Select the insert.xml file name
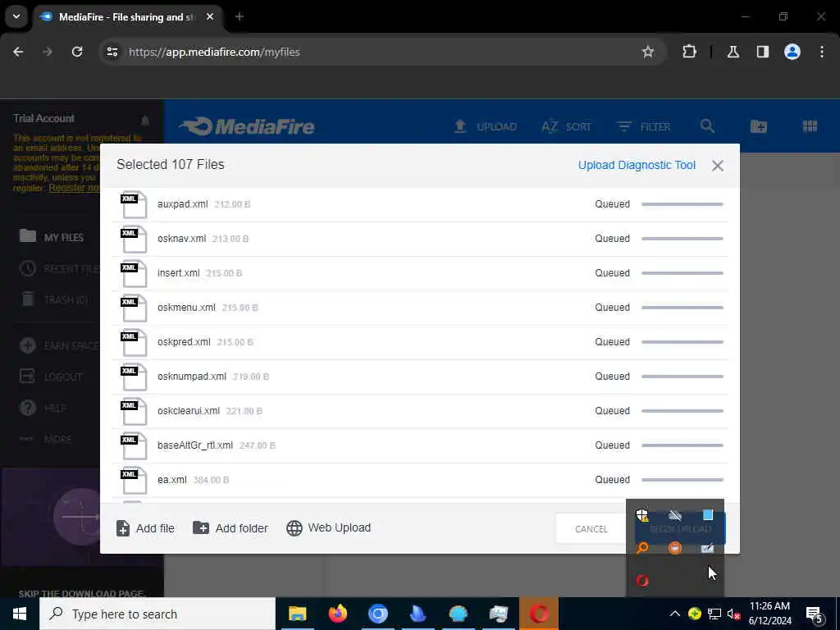 tap(178, 272)
